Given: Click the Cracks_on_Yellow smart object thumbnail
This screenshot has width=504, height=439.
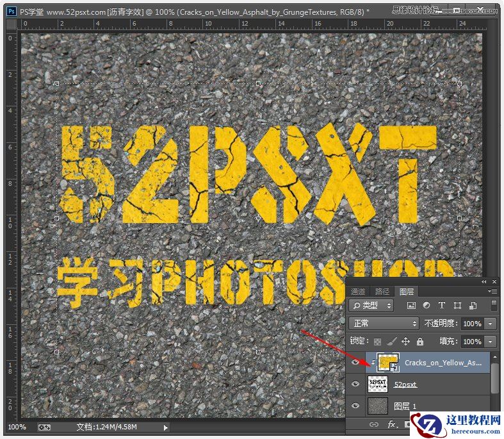Looking at the screenshot, I should (x=388, y=363).
